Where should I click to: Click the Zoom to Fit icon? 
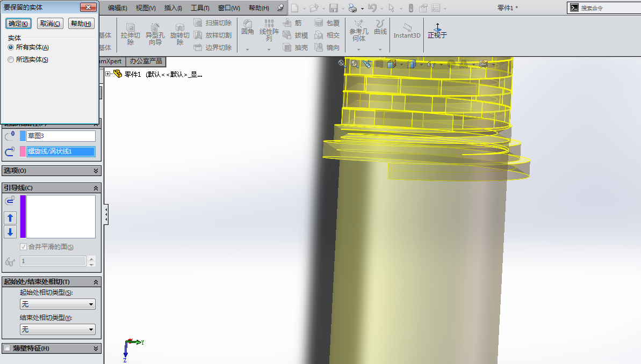click(x=342, y=63)
